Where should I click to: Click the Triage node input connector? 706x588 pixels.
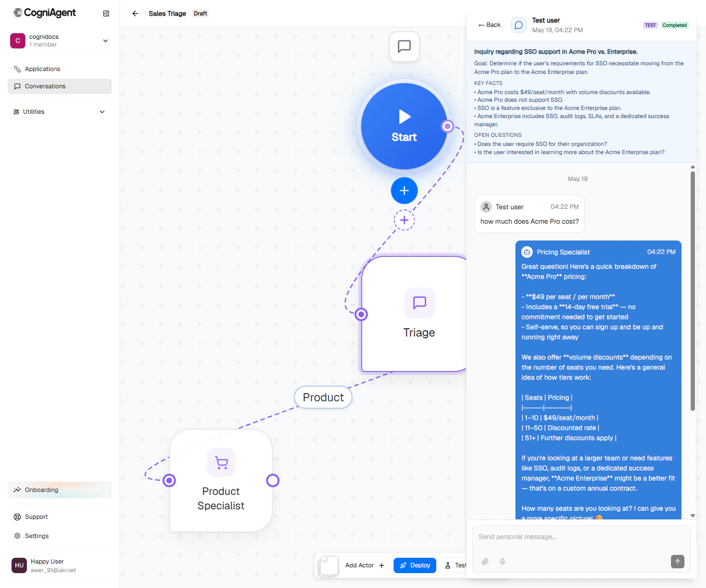pyautogui.click(x=361, y=314)
